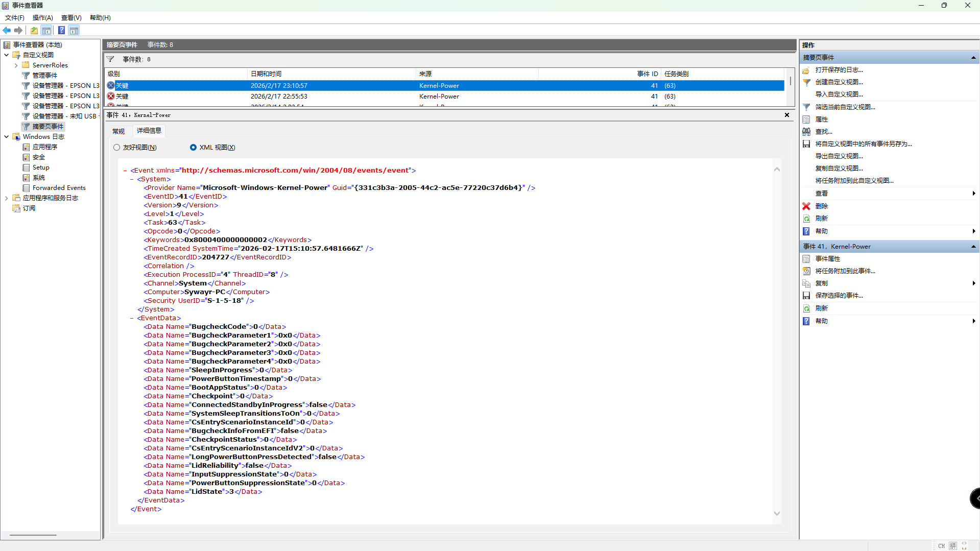This screenshot has height=551, width=980.
Task: Expand the 应用程序和服务日志 tree node
Action: click(x=6, y=198)
